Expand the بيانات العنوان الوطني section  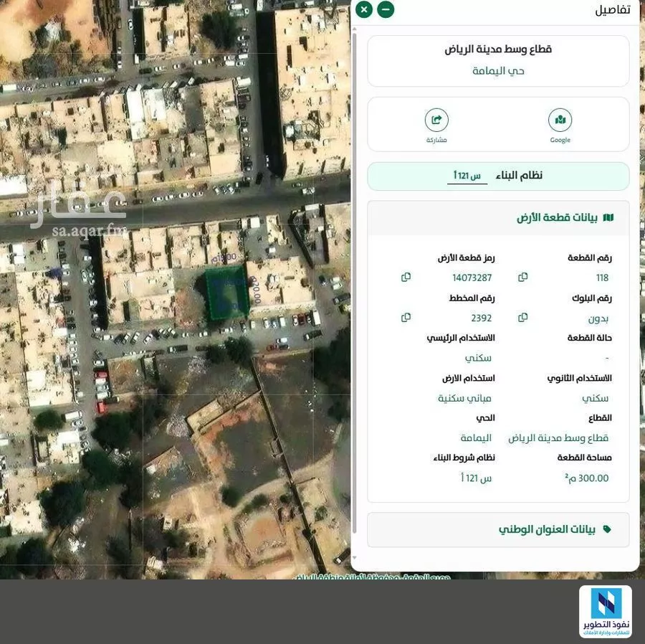(x=498, y=529)
